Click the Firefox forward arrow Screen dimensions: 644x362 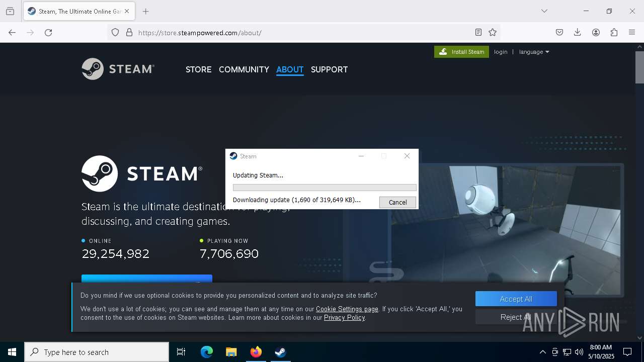tap(30, 32)
